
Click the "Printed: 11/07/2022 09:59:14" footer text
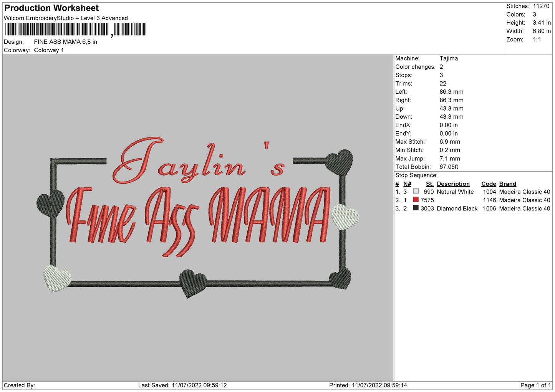[368, 385]
